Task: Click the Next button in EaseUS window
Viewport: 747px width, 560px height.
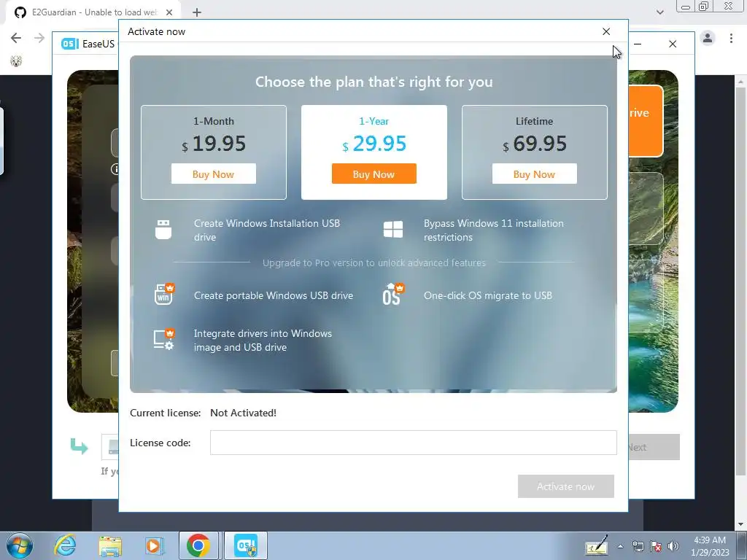Action: coord(654,447)
